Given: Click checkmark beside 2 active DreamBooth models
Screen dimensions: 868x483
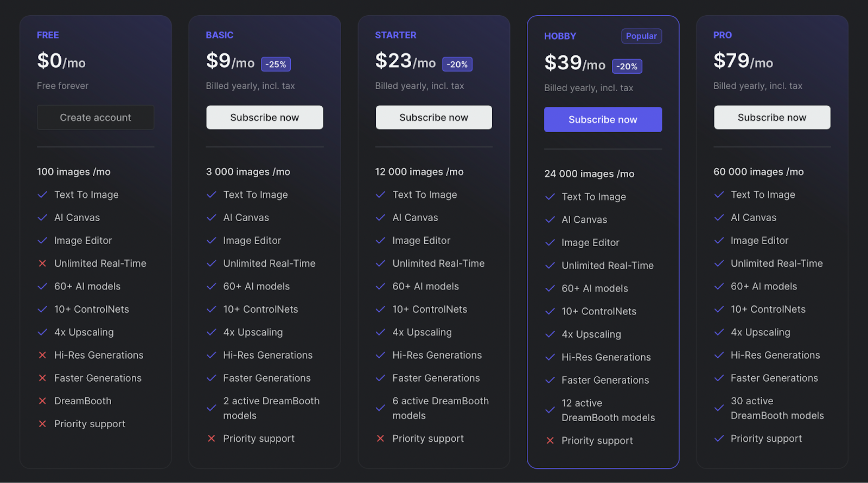Looking at the screenshot, I should (212, 408).
